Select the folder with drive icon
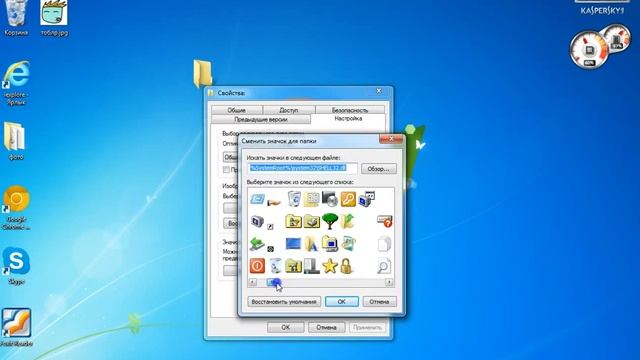 tap(311, 221)
